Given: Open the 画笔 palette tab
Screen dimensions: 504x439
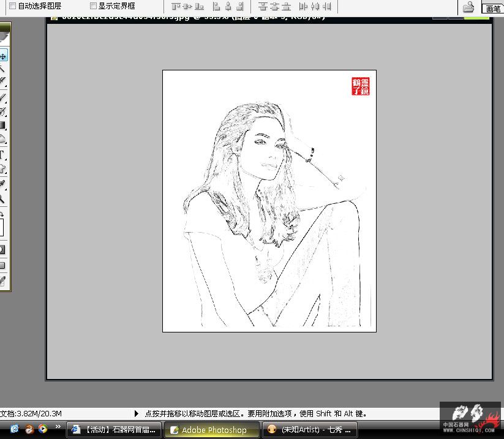Looking at the screenshot, I should [x=493, y=9].
